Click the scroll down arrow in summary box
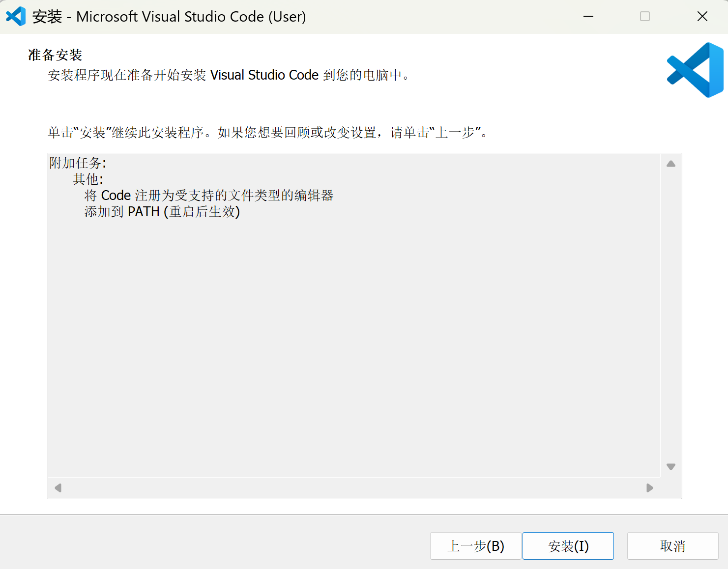Viewport: 728px width, 569px height. coord(671,466)
